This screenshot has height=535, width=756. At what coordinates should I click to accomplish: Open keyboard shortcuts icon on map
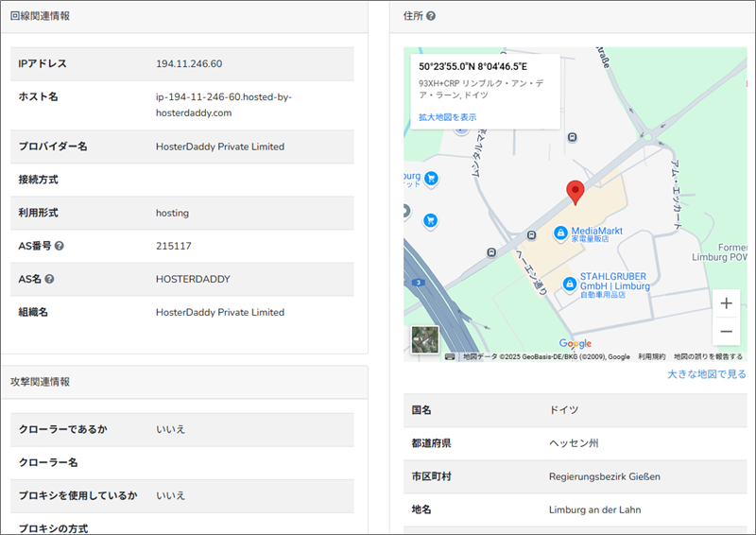click(x=450, y=356)
